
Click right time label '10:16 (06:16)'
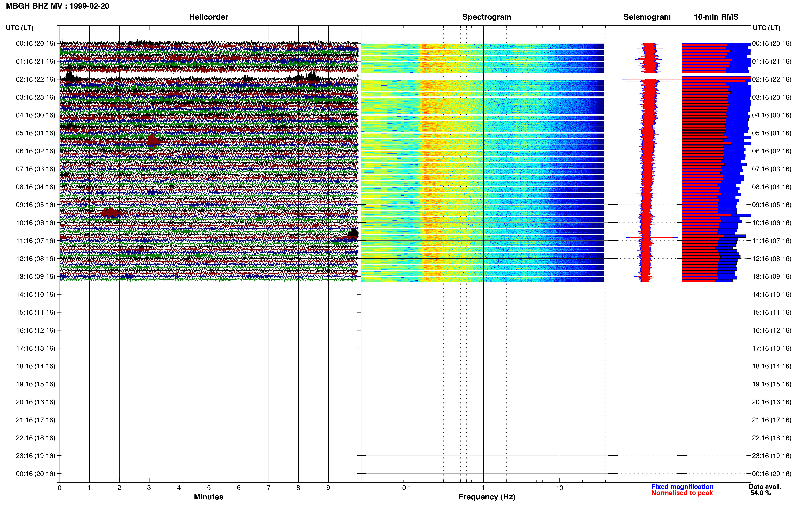(772, 223)
